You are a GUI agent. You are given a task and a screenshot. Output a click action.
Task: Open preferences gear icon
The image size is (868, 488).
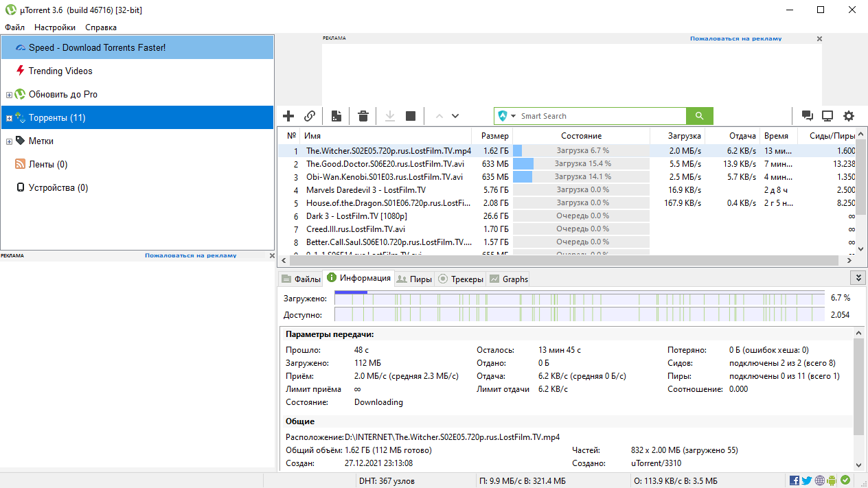click(x=849, y=116)
